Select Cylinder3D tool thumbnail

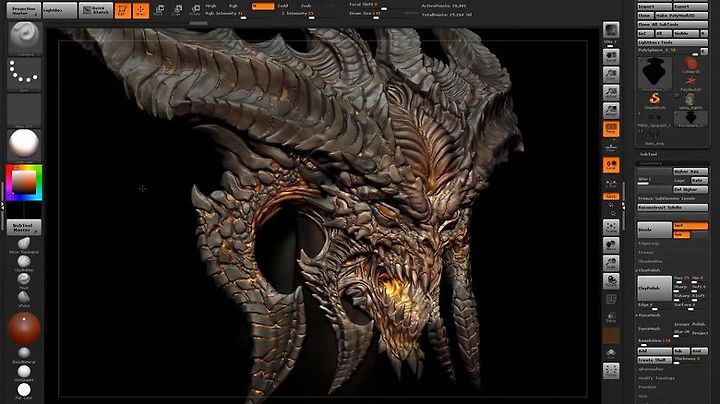[x=690, y=64]
